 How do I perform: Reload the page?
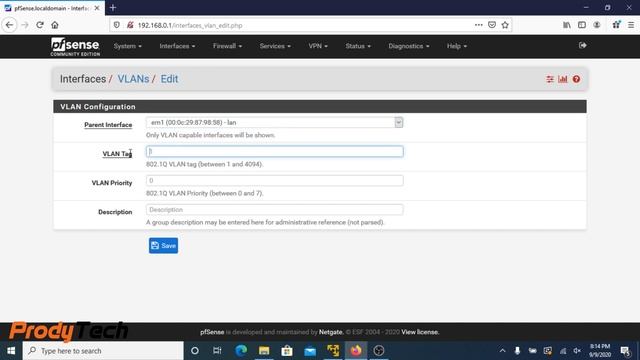(x=40, y=25)
